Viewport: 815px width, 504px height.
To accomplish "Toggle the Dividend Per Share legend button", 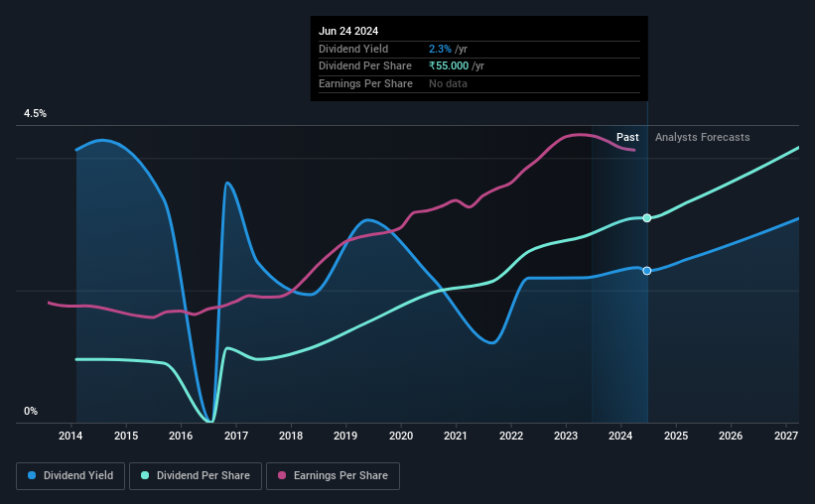I will point(196,476).
